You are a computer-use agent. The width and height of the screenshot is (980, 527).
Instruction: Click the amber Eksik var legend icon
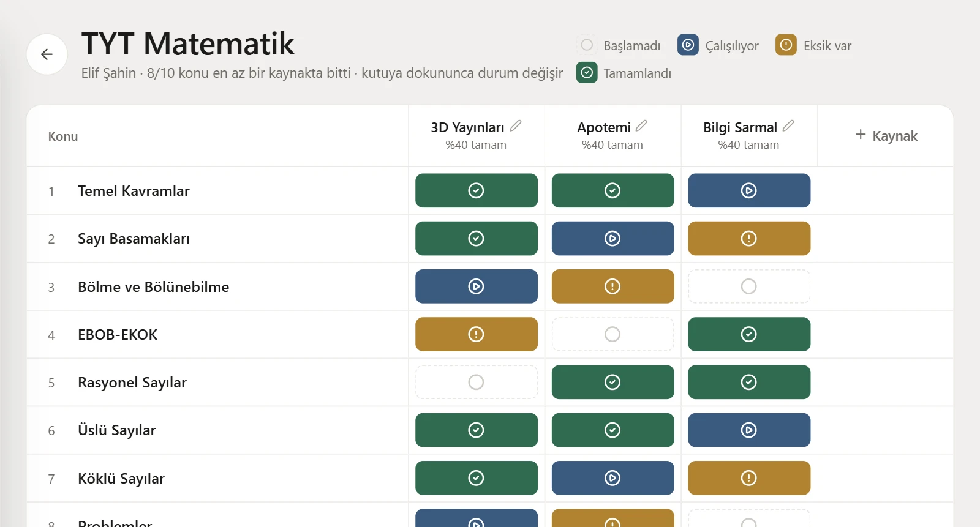click(x=786, y=45)
